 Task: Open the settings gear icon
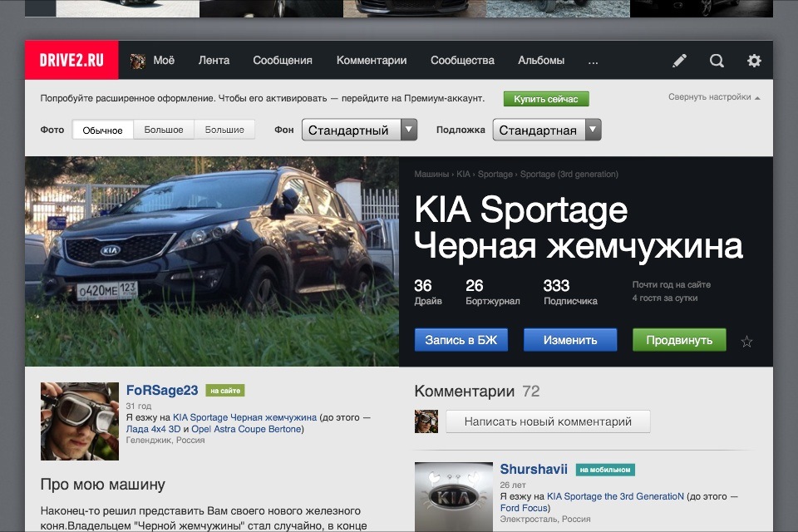(754, 61)
